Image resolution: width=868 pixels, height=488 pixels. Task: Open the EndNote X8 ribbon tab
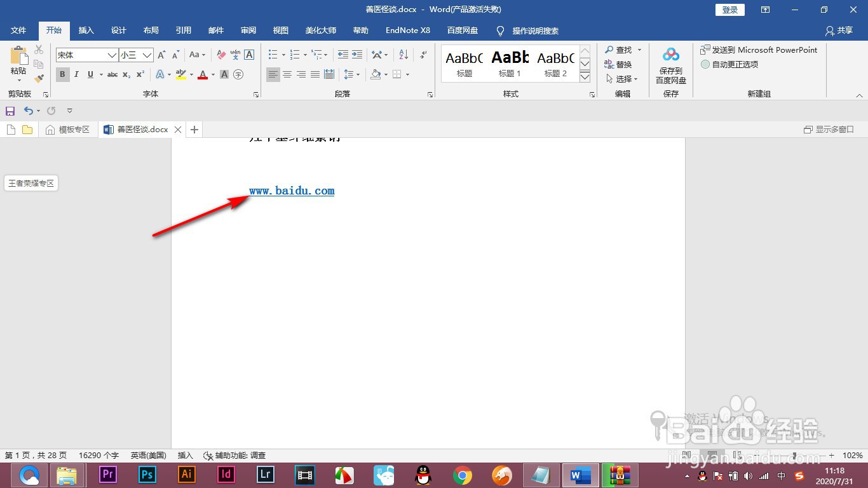(408, 30)
